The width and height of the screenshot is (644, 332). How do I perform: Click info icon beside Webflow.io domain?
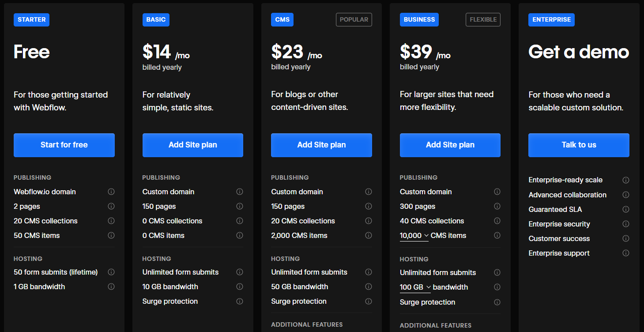click(x=111, y=192)
